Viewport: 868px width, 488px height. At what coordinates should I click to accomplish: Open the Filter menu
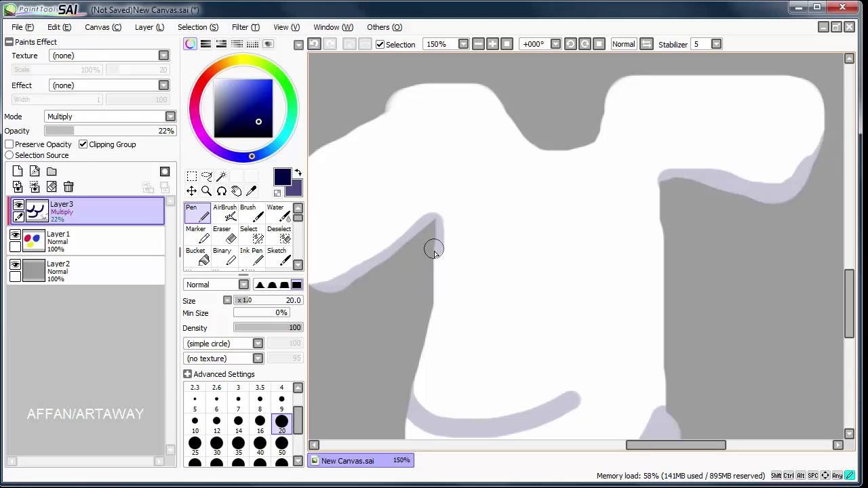pyautogui.click(x=245, y=27)
